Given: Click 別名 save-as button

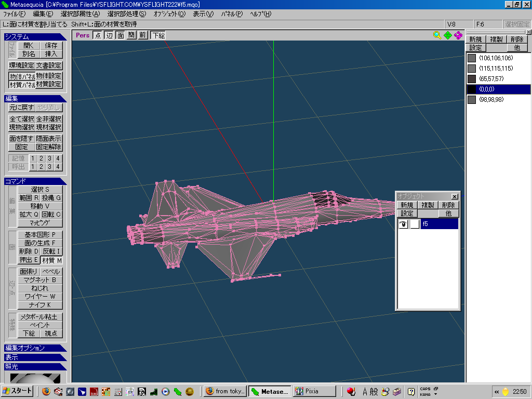Looking at the screenshot, I should (29, 54).
